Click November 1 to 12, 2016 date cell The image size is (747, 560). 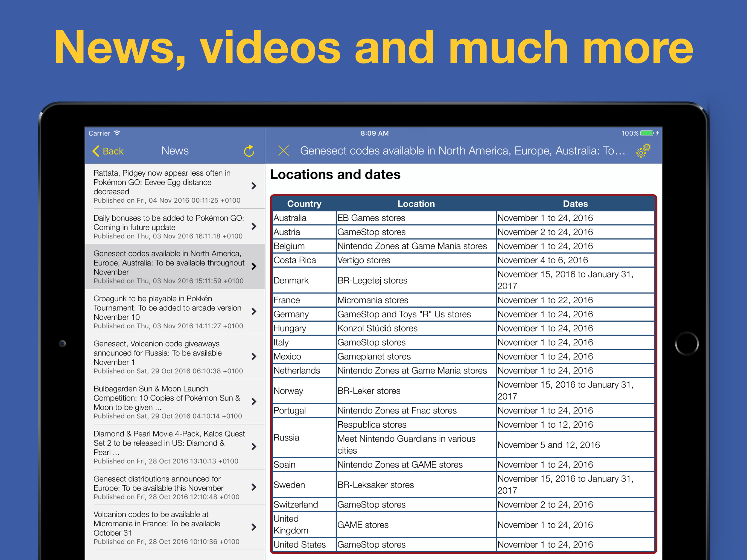pos(576,425)
